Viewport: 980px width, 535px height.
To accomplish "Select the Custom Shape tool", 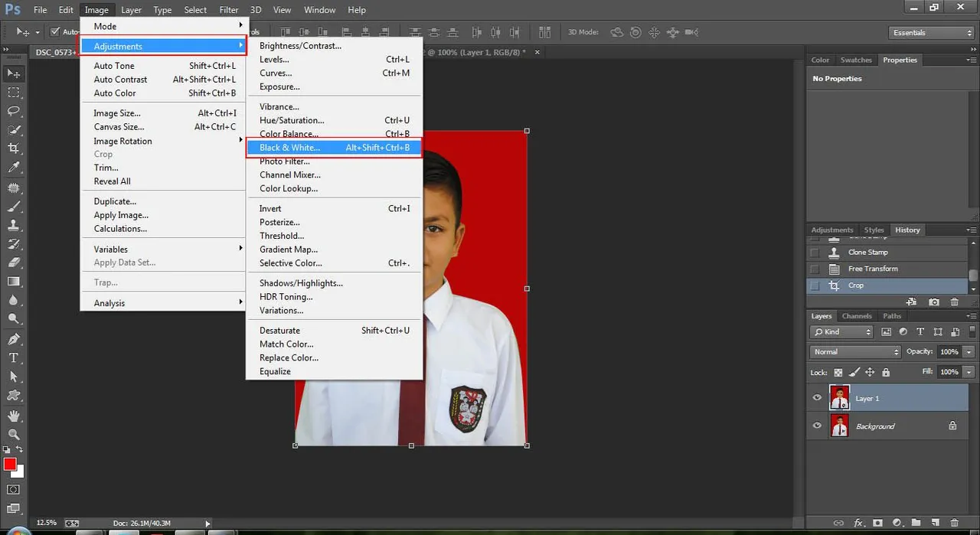I will point(14,395).
